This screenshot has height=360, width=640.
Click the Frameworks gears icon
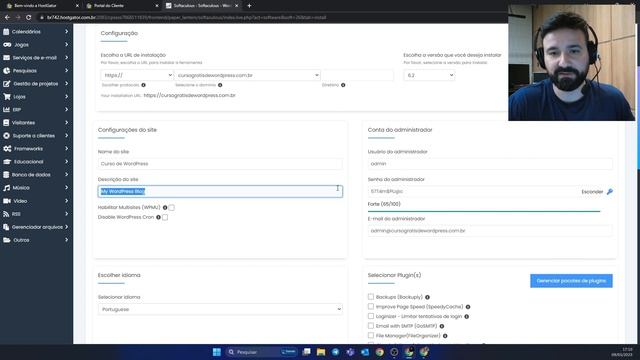click(7, 149)
